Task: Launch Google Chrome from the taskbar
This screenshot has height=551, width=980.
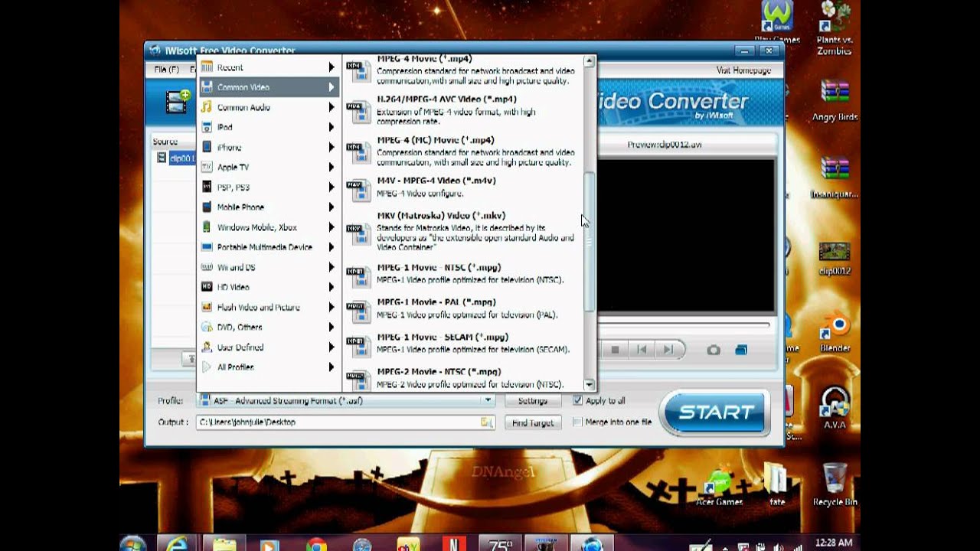Action: click(x=316, y=544)
